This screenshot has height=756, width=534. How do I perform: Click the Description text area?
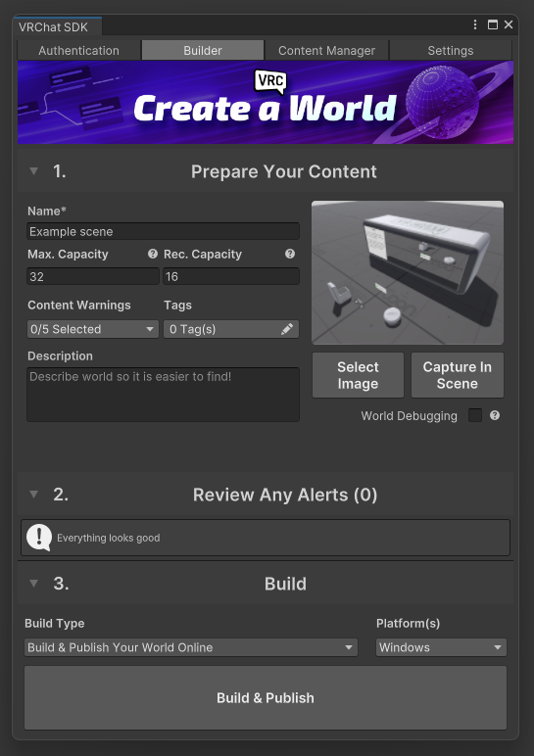[x=163, y=395]
